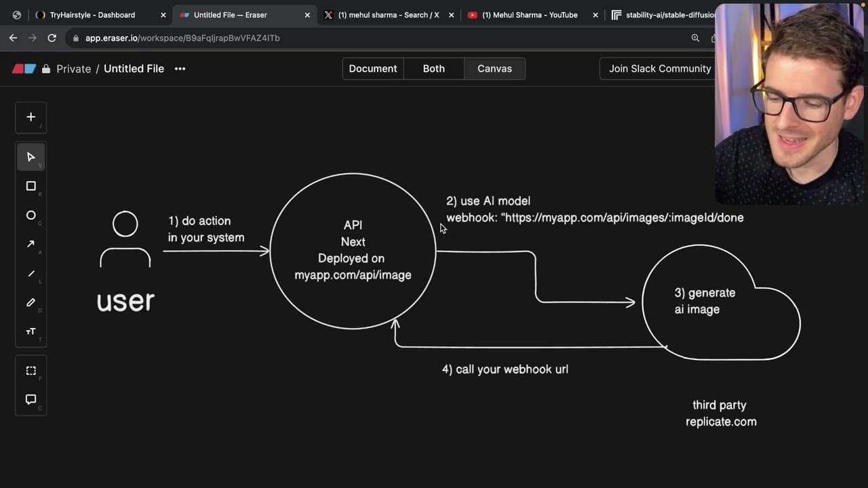Select the comment tool

tap(31, 400)
